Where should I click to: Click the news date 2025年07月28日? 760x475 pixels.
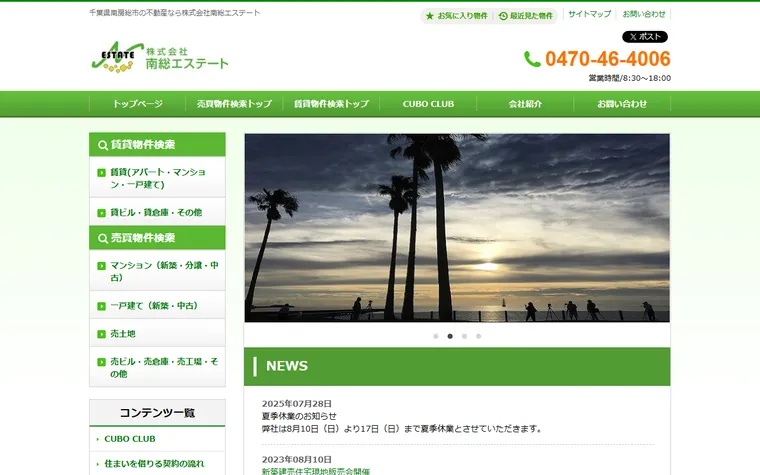pos(297,404)
